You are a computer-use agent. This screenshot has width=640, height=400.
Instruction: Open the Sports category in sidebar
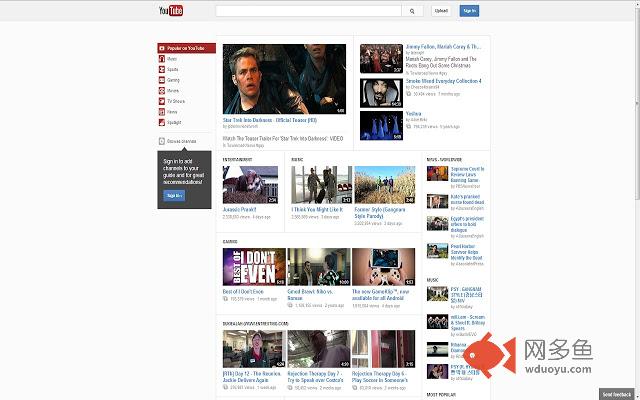[160, 70]
